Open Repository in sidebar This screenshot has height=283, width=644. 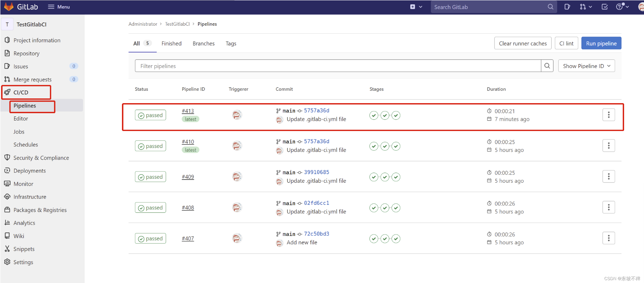26,53
